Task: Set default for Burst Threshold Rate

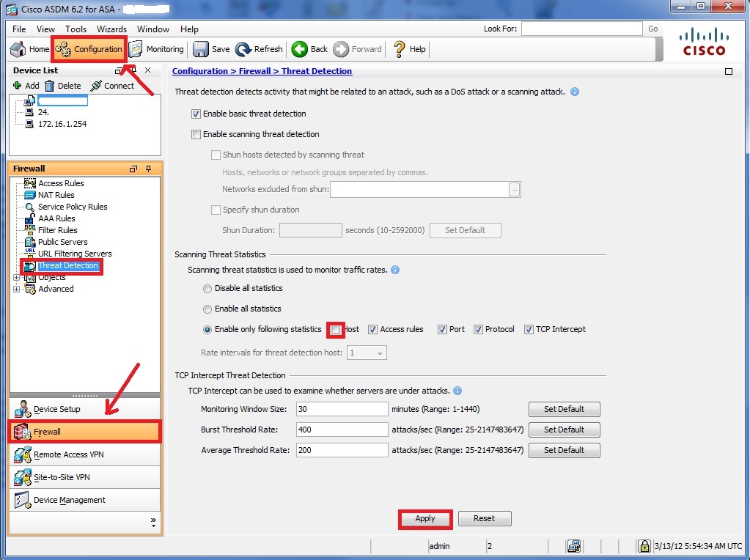Action: click(564, 430)
